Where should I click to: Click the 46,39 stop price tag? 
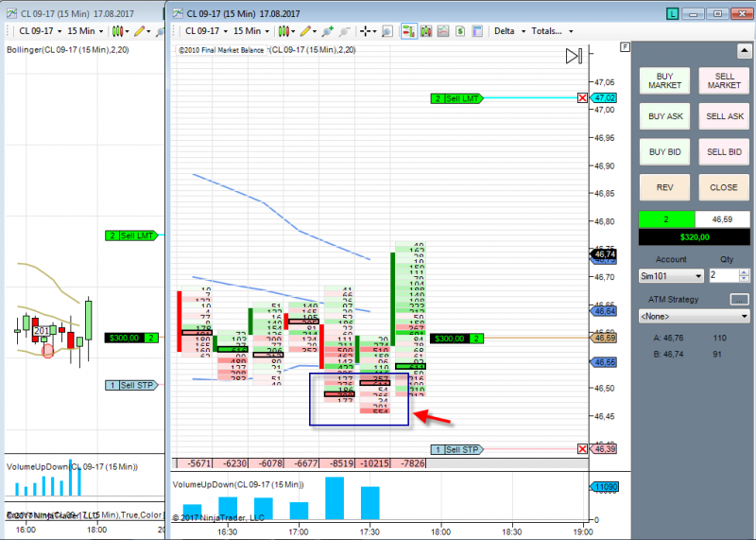pos(604,449)
